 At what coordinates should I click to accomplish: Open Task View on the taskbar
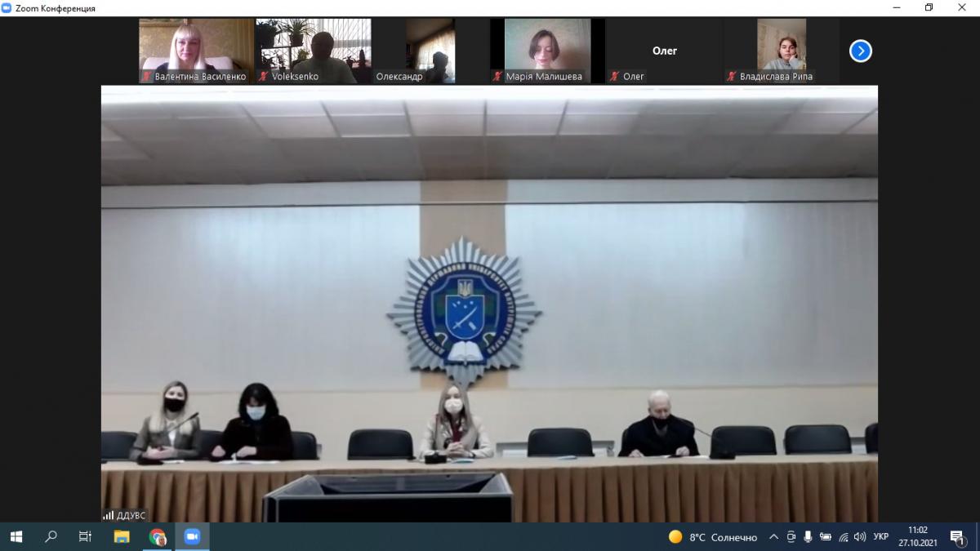85,536
